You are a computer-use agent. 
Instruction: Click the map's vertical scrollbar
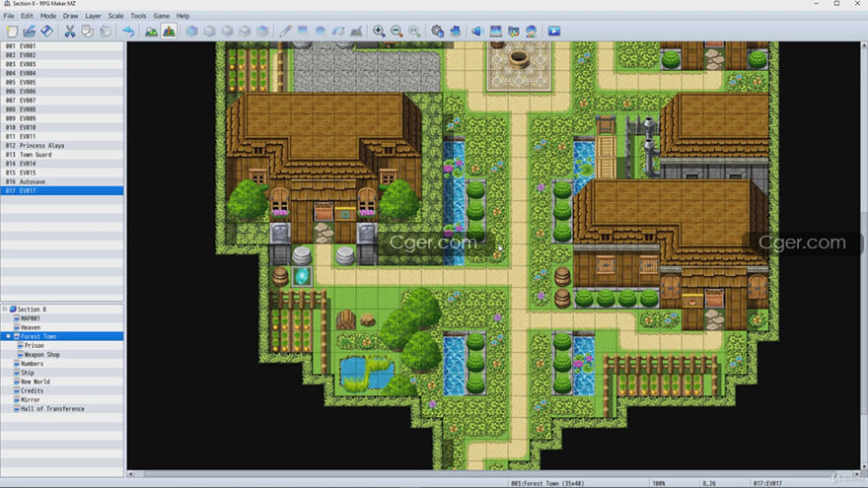coord(864,255)
